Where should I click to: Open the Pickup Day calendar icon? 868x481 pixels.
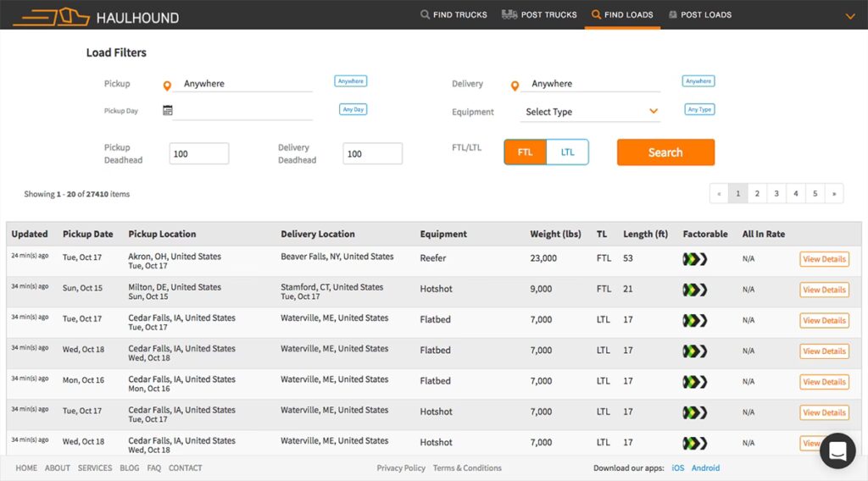[168, 110]
